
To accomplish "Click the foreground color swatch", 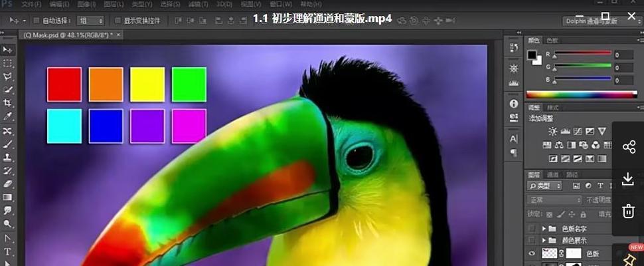I will pos(532,55).
